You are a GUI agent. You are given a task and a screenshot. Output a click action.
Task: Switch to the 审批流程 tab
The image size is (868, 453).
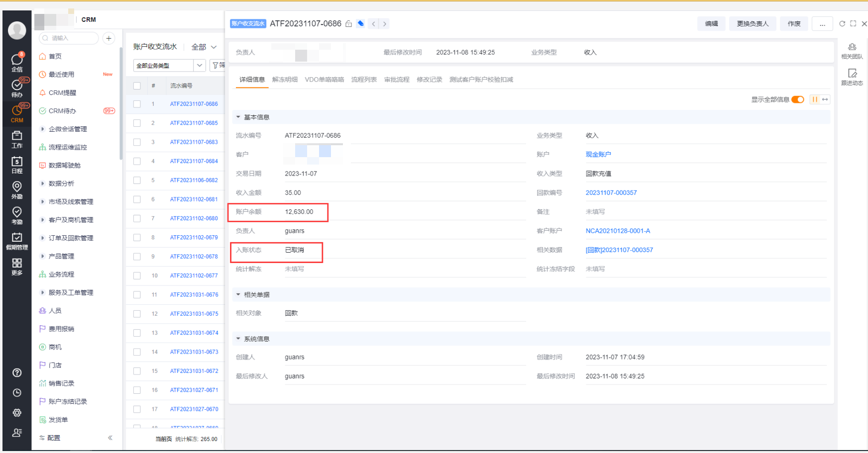click(x=396, y=80)
